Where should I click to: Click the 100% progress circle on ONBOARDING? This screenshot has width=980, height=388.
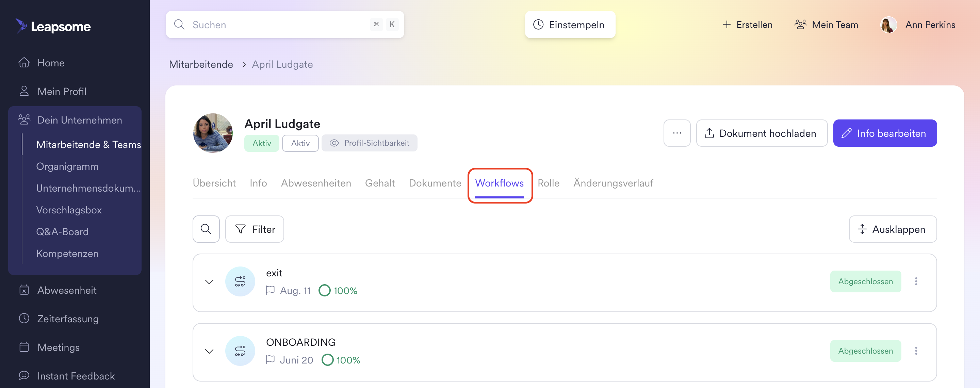click(x=328, y=359)
